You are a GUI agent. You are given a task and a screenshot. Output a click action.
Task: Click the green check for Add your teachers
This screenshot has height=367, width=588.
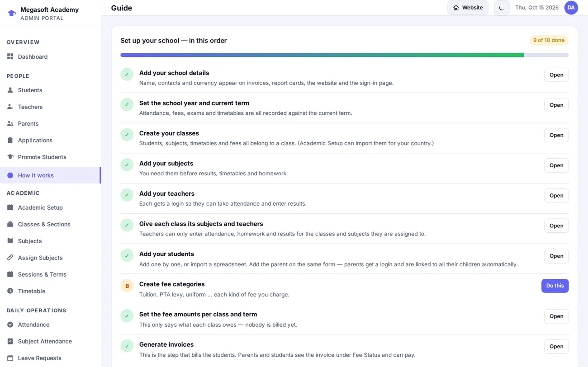pos(127,195)
